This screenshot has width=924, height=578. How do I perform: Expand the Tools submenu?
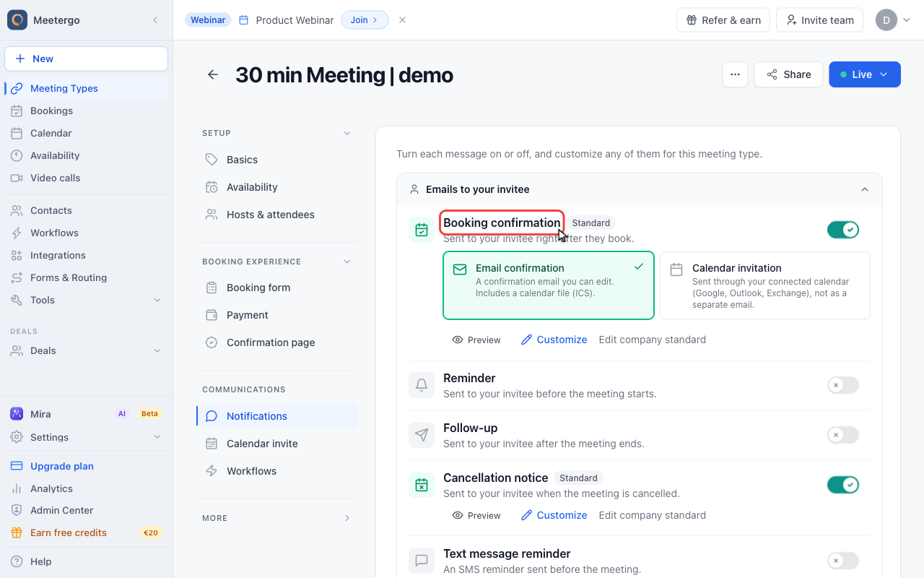157,300
